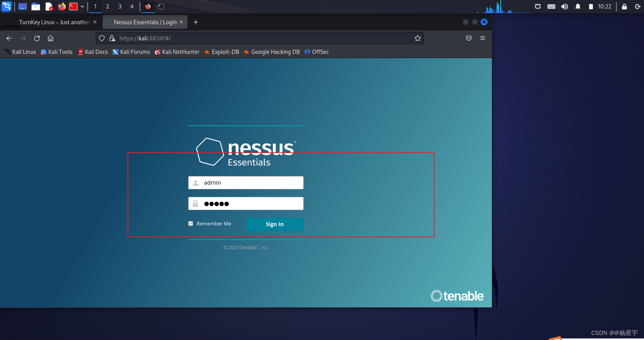The width and height of the screenshot is (644, 340).
Task: Open the terminal emulator launcher
Action: 73,7
